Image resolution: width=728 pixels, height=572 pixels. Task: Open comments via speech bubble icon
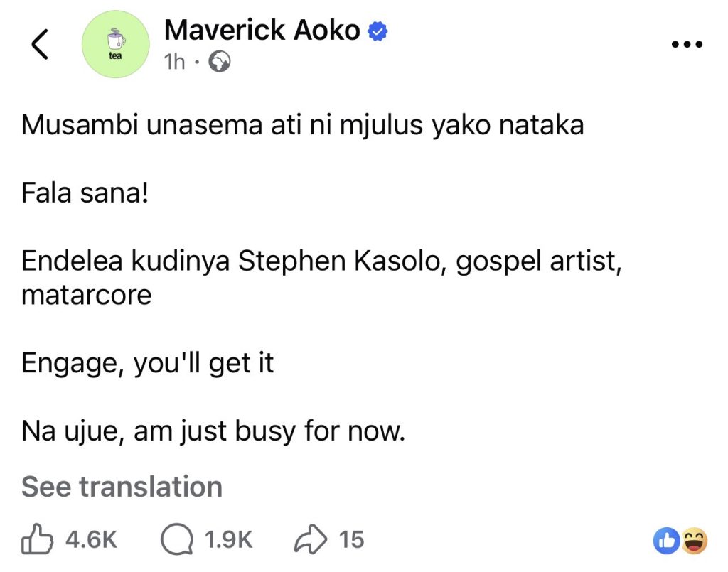point(177,540)
